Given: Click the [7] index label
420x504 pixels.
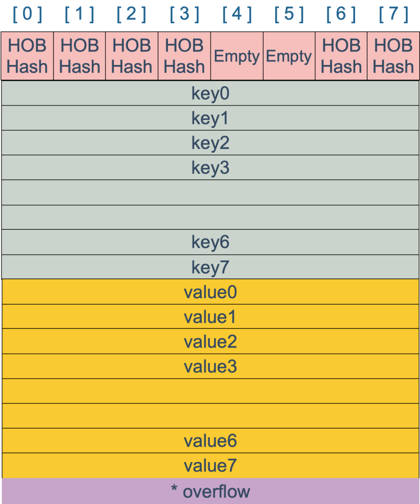Looking at the screenshot, I should [394, 15].
